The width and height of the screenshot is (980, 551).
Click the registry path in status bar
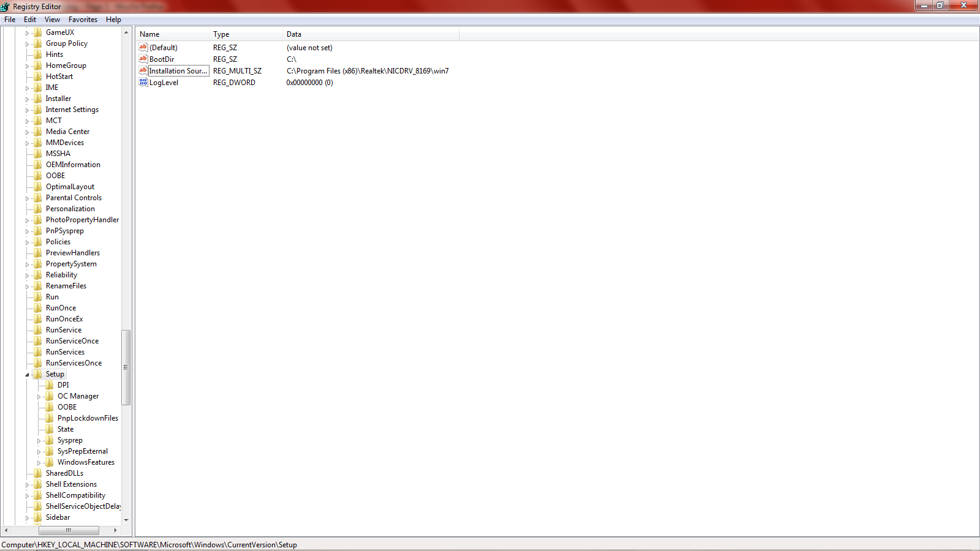149,545
